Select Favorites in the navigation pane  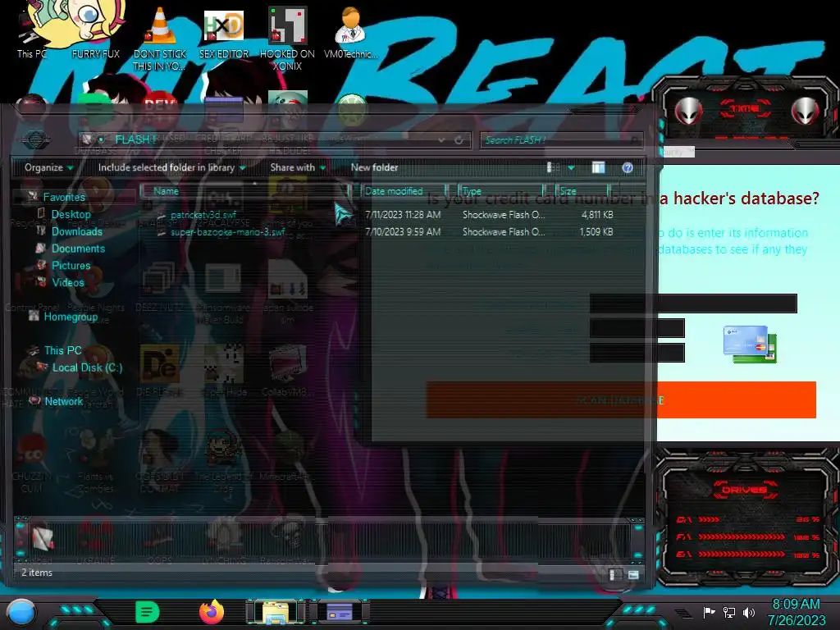[x=64, y=197]
